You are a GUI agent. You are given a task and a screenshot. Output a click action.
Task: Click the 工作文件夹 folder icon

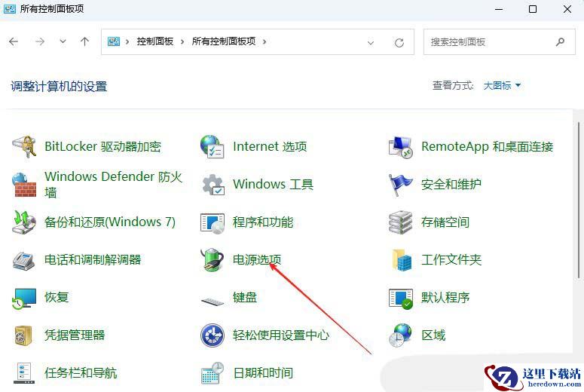(402, 260)
